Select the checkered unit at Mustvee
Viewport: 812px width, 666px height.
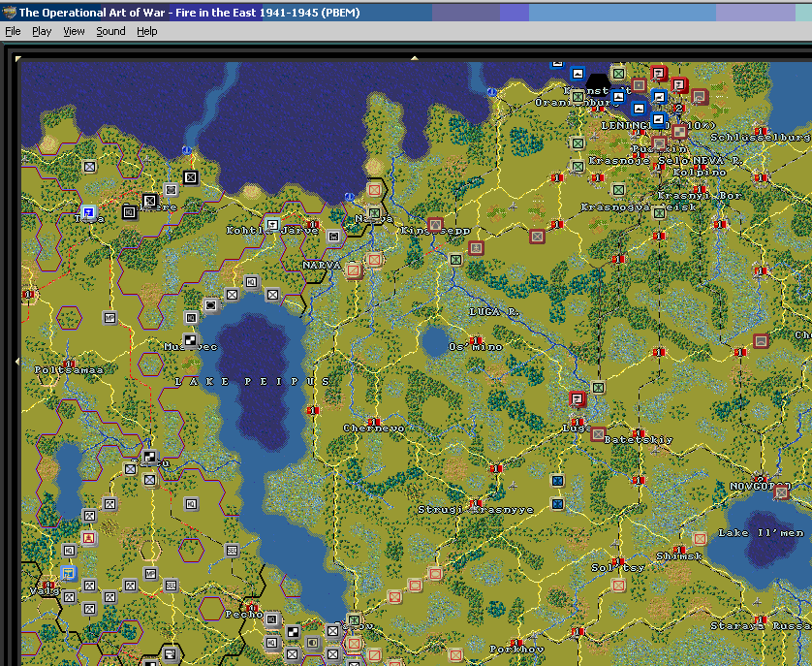coord(190,340)
